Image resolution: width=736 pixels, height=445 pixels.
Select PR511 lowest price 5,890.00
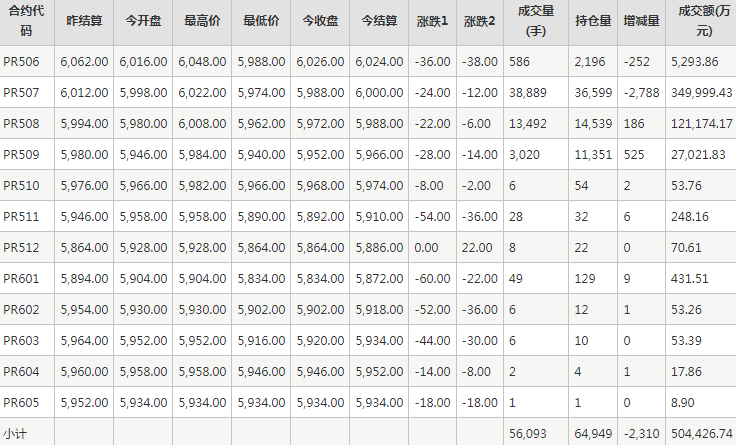[x=261, y=216]
